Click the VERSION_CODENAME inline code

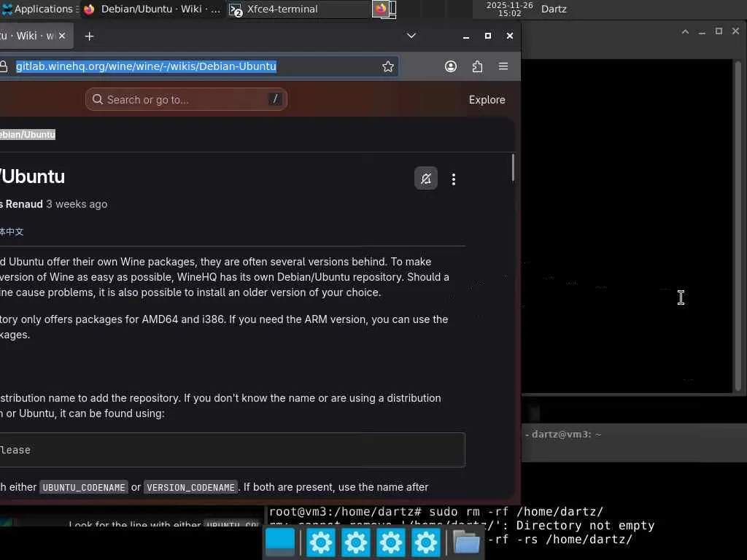click(190, 487)
